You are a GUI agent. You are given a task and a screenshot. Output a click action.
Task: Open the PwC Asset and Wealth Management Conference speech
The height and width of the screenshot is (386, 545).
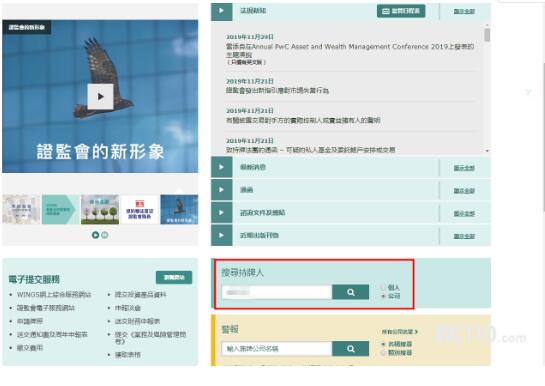pos(350,50)
